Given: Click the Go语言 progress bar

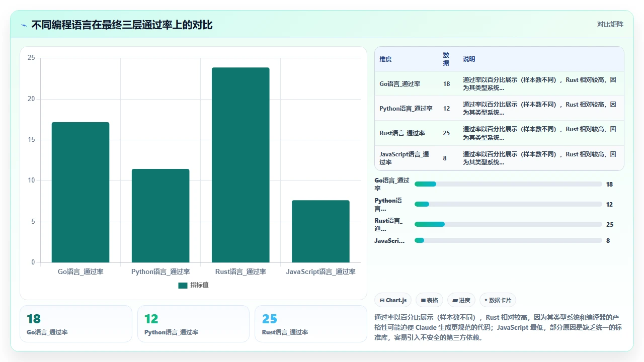Looking at the screenshot, I should click(508, 185).
